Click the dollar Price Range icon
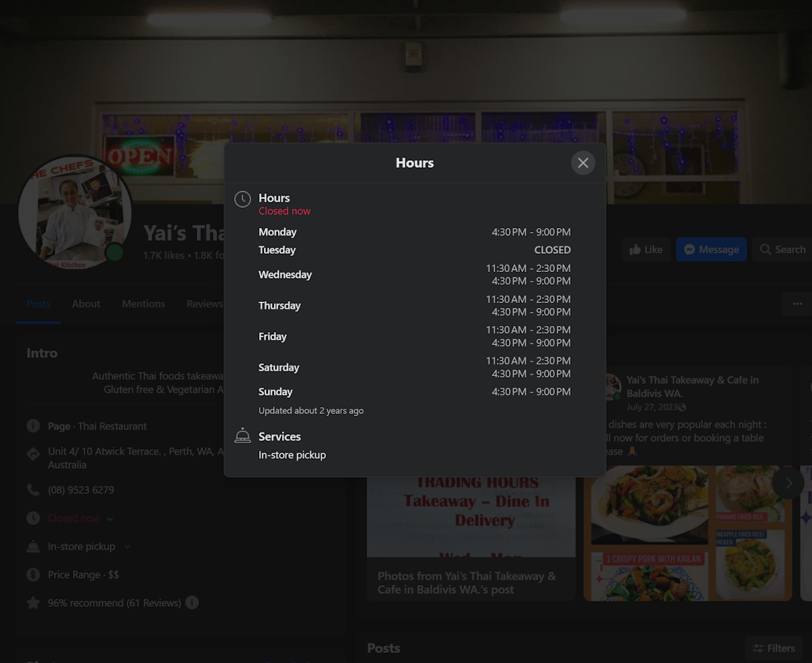 click(33, 574)
